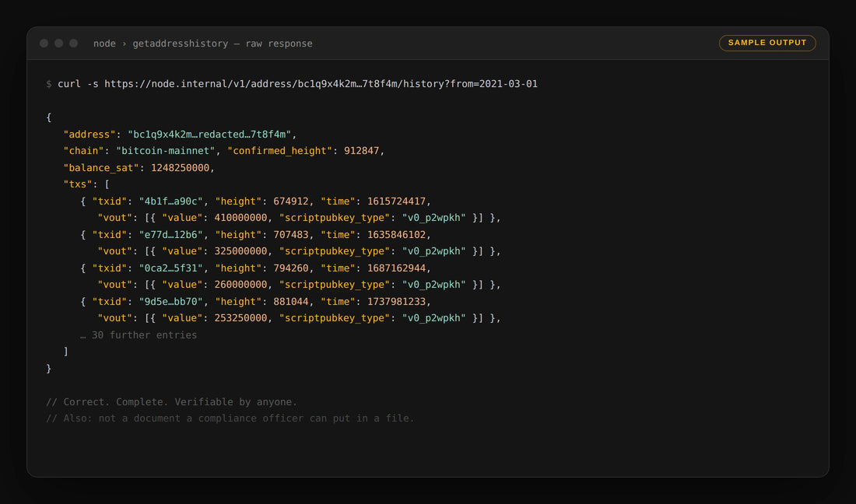Select the height 881044
This screenshot has height=504, width=856.
tap(291, 302)
